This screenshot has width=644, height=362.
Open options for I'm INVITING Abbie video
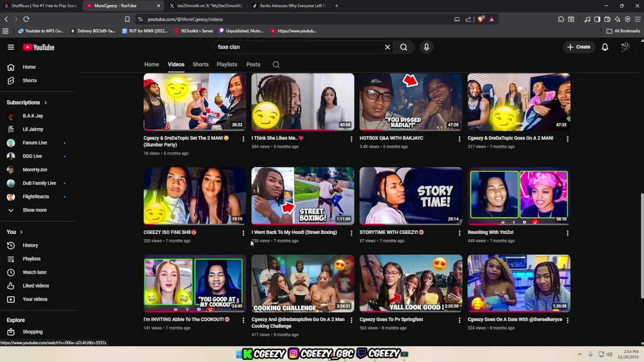click(x=244, y=320)
